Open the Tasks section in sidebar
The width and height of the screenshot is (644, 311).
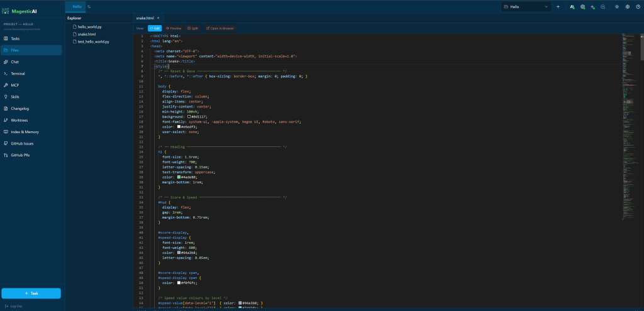pyautogui.click(x=31, y=38)
